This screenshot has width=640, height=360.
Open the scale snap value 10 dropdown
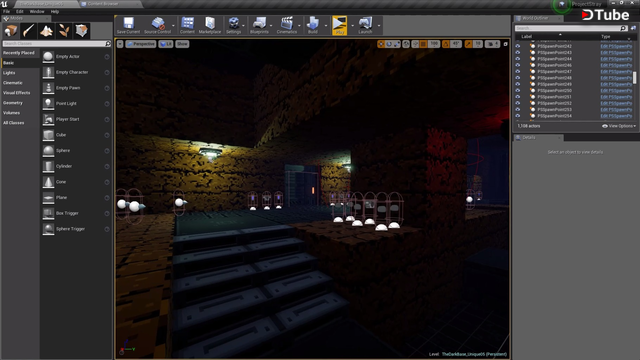(478, 44)
